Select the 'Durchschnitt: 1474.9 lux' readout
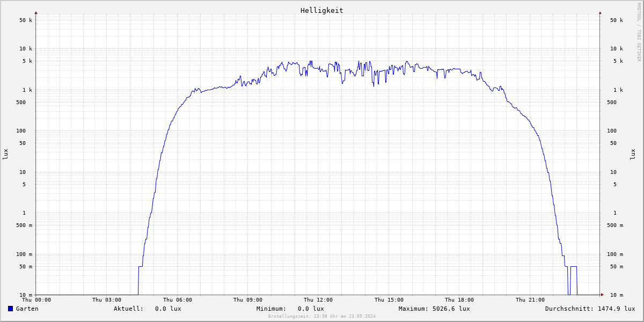Image resolution: width=644 pixels, height=322 pixels. point(590,309)
